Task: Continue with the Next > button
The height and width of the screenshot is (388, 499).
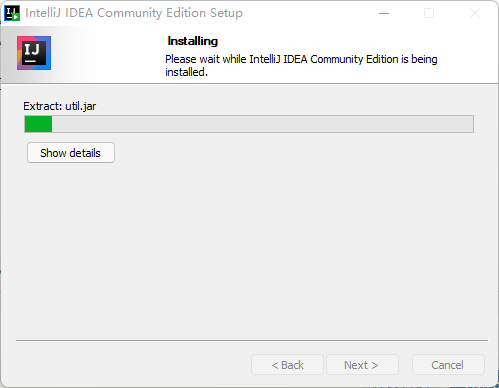Action: (362, 365)
